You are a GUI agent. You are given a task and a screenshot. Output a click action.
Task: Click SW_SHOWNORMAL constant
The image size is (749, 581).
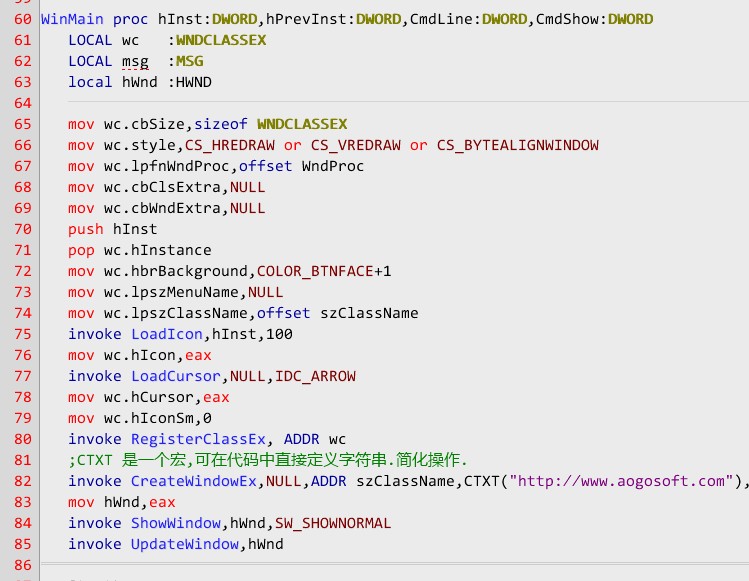pos(333,524)
